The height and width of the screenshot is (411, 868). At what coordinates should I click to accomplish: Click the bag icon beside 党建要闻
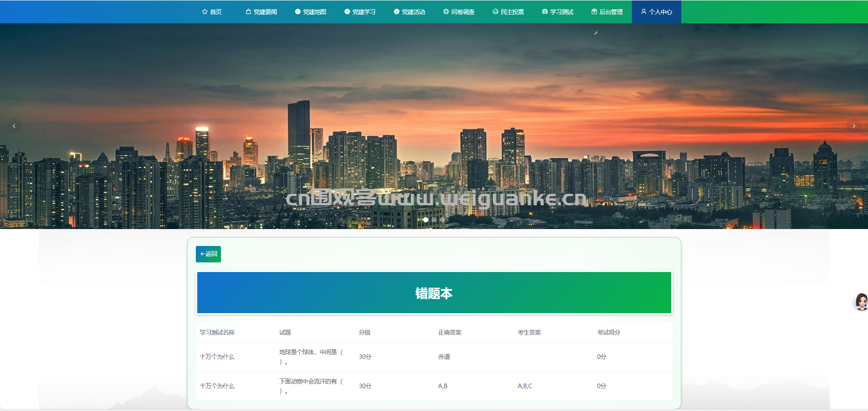248,12
